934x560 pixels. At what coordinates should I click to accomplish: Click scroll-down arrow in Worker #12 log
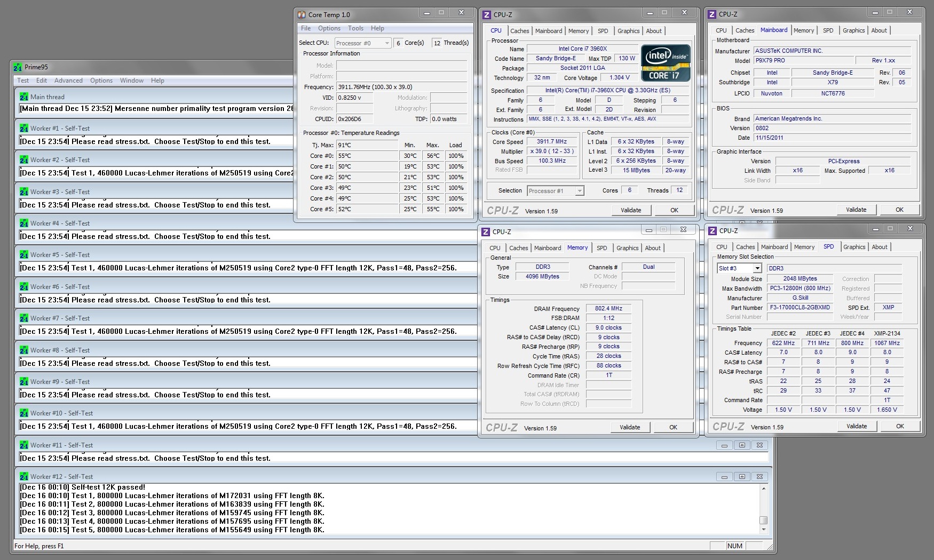(x=764, y=529)
